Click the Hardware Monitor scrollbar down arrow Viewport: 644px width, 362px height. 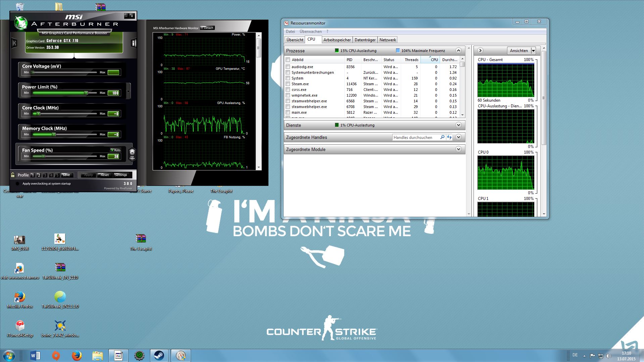click(x=258, y=167)
